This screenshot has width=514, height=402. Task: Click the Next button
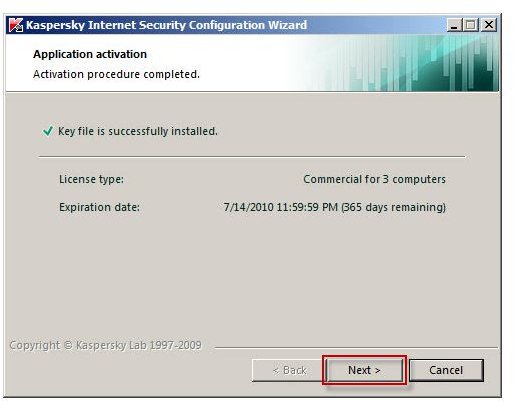364,370
